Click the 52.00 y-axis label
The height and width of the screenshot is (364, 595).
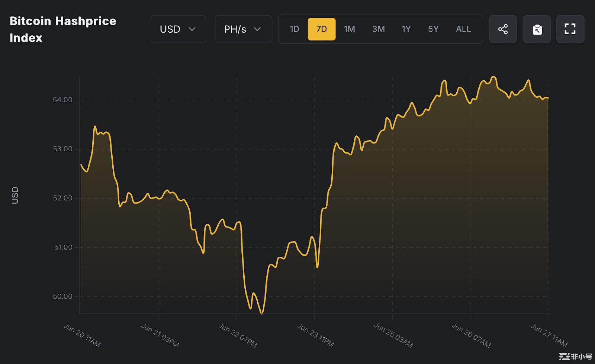(x=62, y=198)
